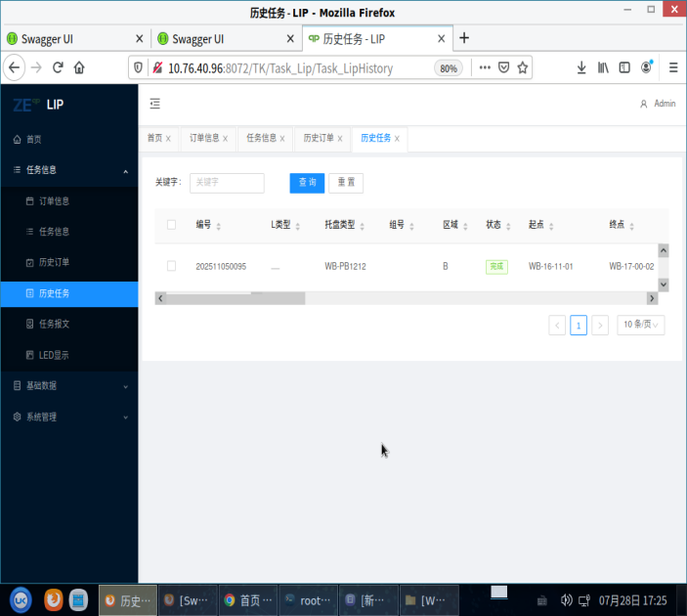
Task: Open the file manager taskbar launcher
Action: tap(78, 599)
